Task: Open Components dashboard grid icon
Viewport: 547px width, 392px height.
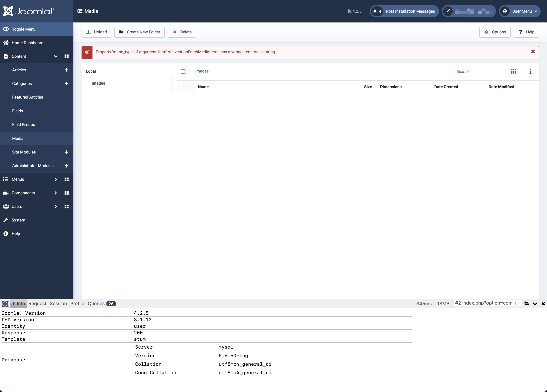Action: pos(67,193)
